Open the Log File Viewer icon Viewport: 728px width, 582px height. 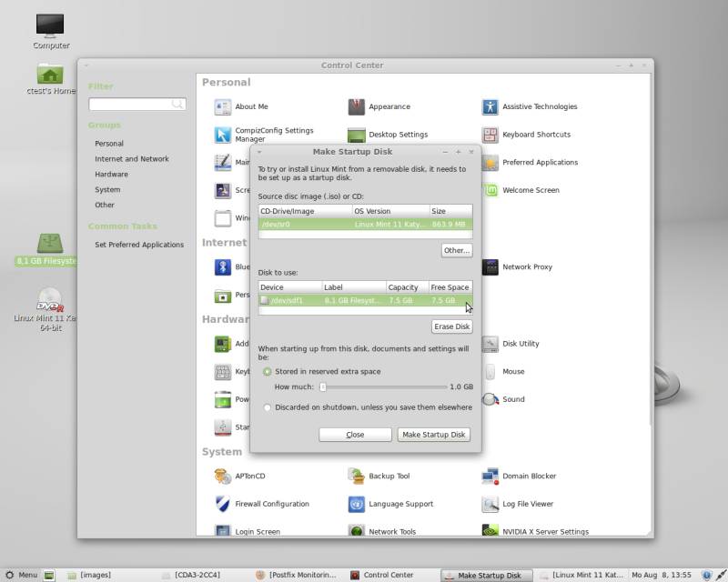coord(490,504)
